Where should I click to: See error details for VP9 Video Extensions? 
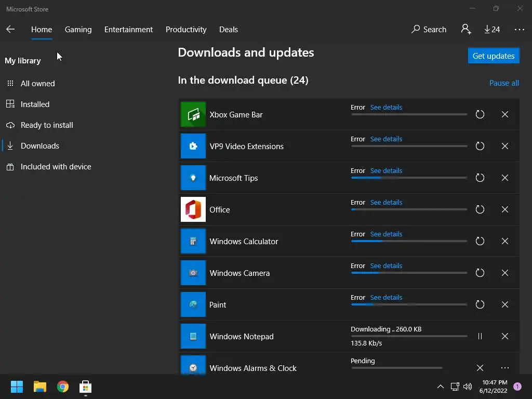386,139
